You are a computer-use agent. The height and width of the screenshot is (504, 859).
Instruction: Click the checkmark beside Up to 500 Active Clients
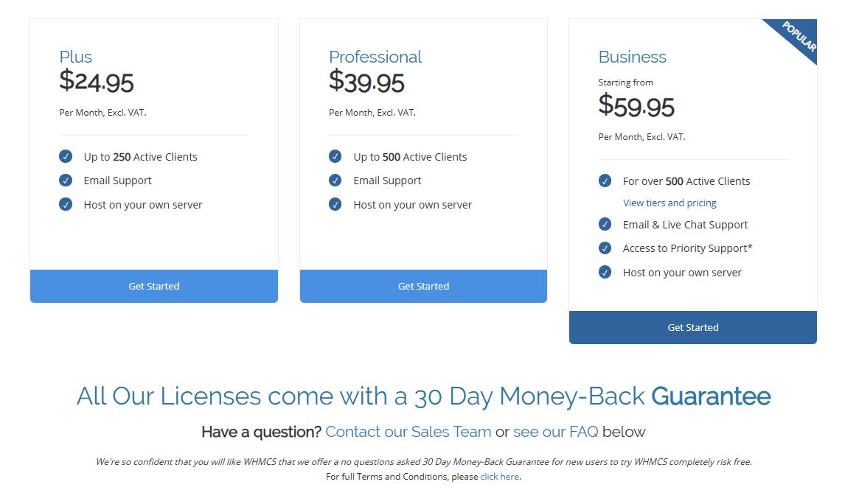[x=335, y=156]
